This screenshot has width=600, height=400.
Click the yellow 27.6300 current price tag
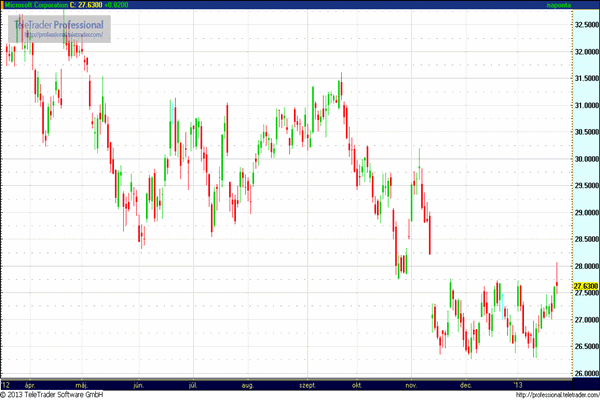[x=585, y=286]
